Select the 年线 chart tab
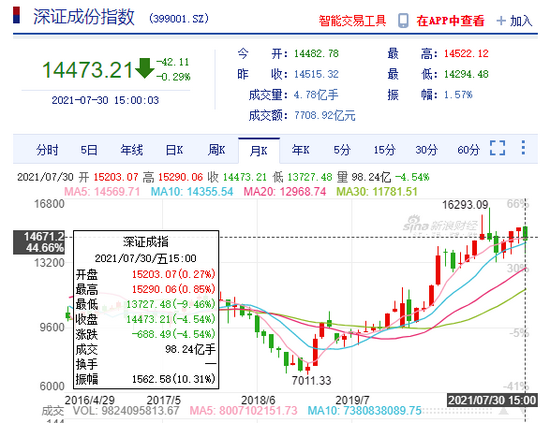 pyautogui.click(x=131, y=150)
